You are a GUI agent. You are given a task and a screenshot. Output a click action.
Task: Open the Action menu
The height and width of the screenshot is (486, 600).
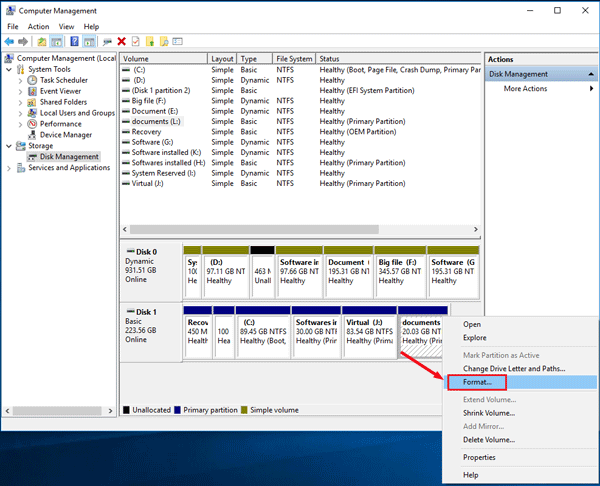tap(38, 26)
